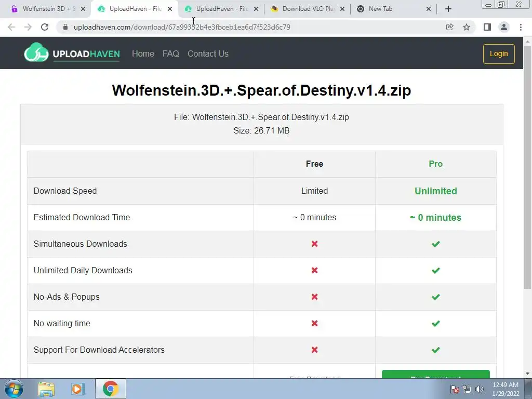Viewport: 532px width, 399px height.
Task: Open the FAQ nav link
Action: pyautogui.click(x=170, y=54)
